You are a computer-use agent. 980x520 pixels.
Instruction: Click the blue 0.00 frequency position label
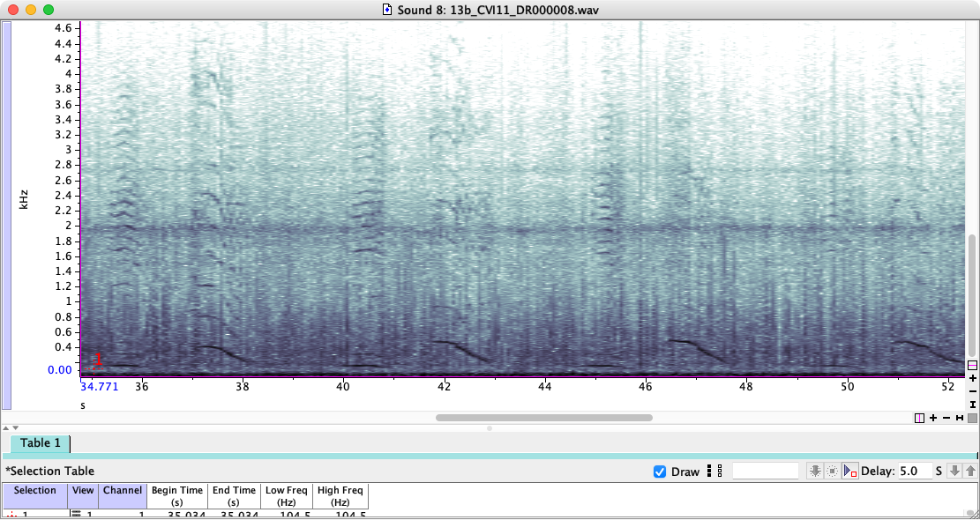click(61, 370)
